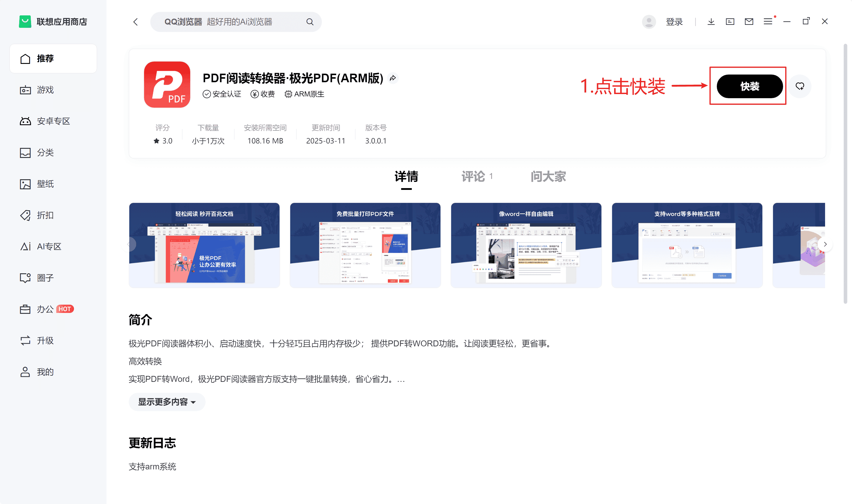Click the 支持arm系统 changelog text
This screenshot has height=504, width=852.
click(152, 466)
